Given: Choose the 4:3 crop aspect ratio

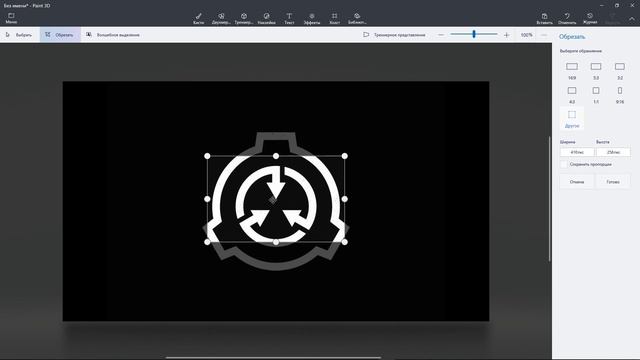Looking at the screenshot, I should tap(572, 94).
